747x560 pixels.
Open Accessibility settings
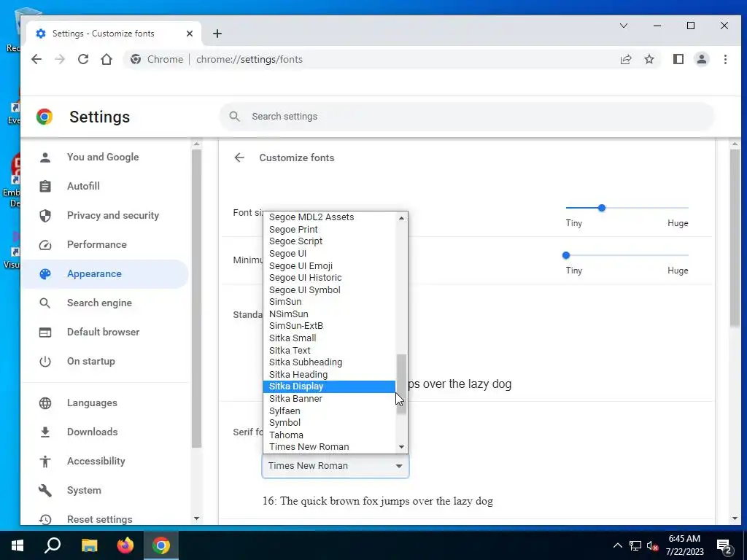tap(96, 461)
